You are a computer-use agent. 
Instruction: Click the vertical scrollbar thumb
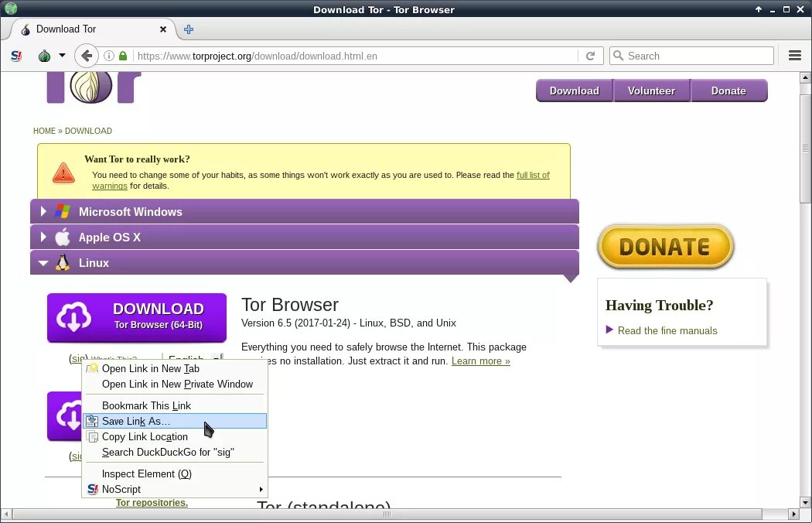pyautogui.click(x=805, y=149)
